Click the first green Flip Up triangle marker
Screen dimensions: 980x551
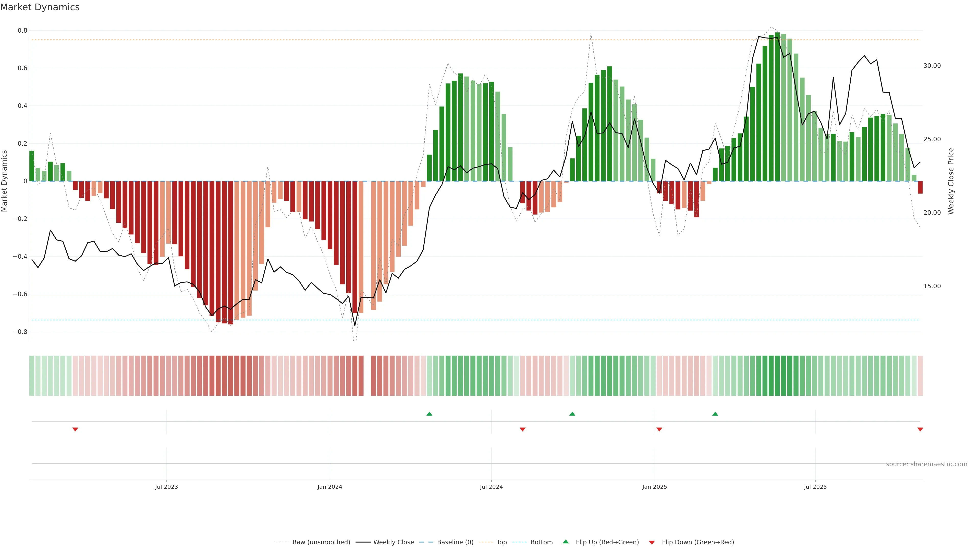click(x=429, y=414)
